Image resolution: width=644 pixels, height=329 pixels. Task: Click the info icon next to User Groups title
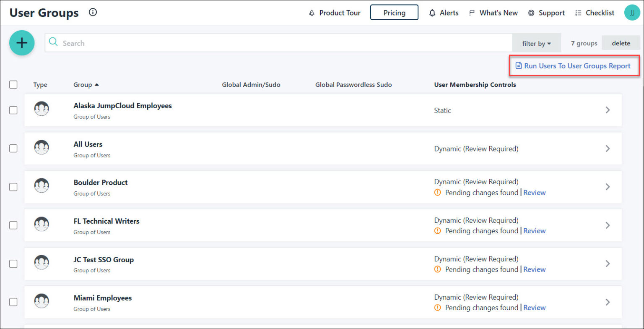93,12
